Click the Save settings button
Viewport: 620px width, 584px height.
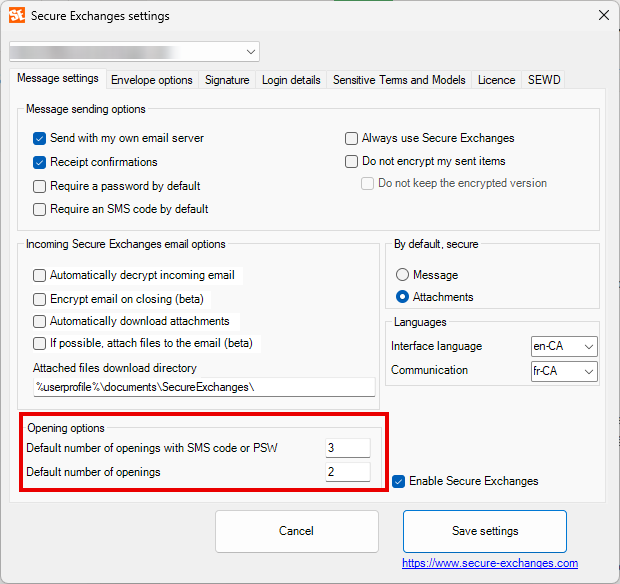pos(485,531)
